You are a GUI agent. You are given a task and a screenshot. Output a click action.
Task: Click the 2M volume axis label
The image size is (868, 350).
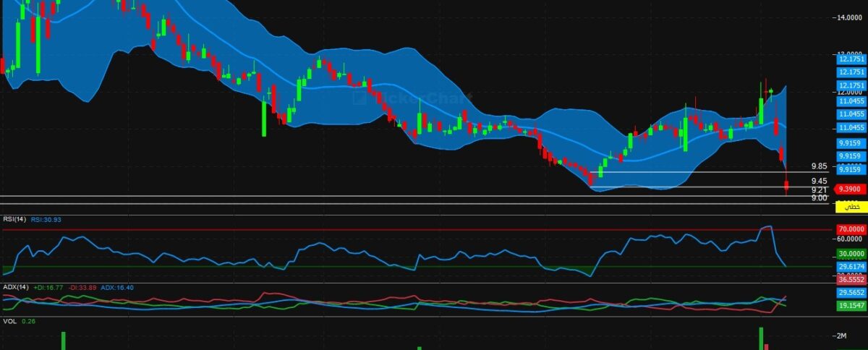click(843, 336)
